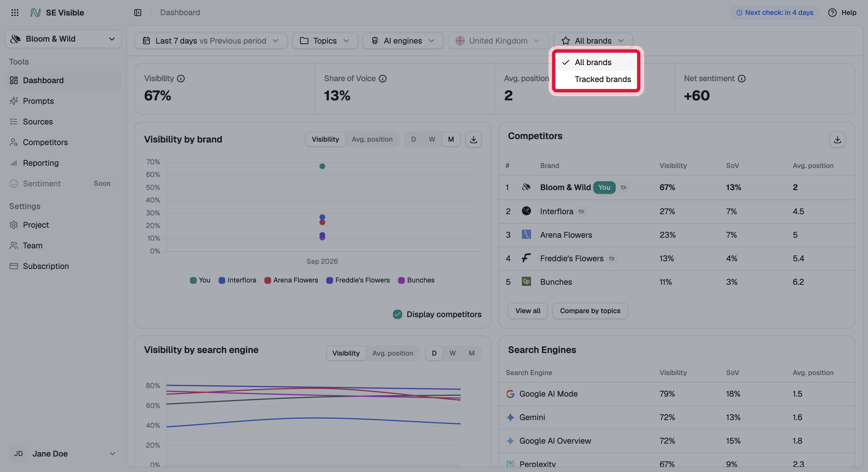Viewport: 868px width, 472px height.
Task: Set brand chart to weekly (W)
Action: (x=432, y=139)
